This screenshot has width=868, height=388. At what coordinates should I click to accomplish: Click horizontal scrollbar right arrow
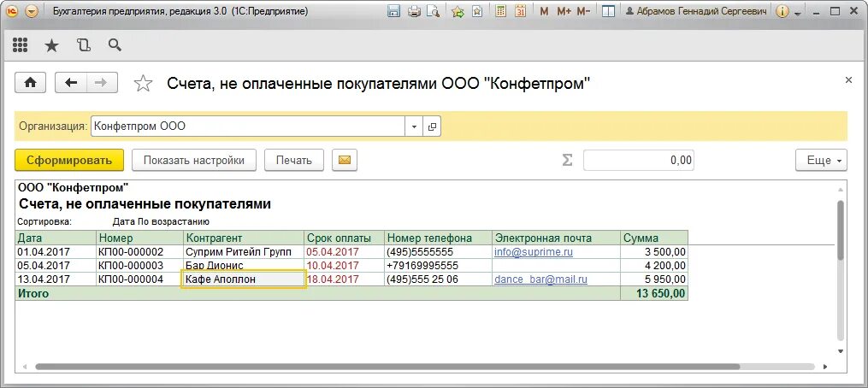(x=826, y=367)
